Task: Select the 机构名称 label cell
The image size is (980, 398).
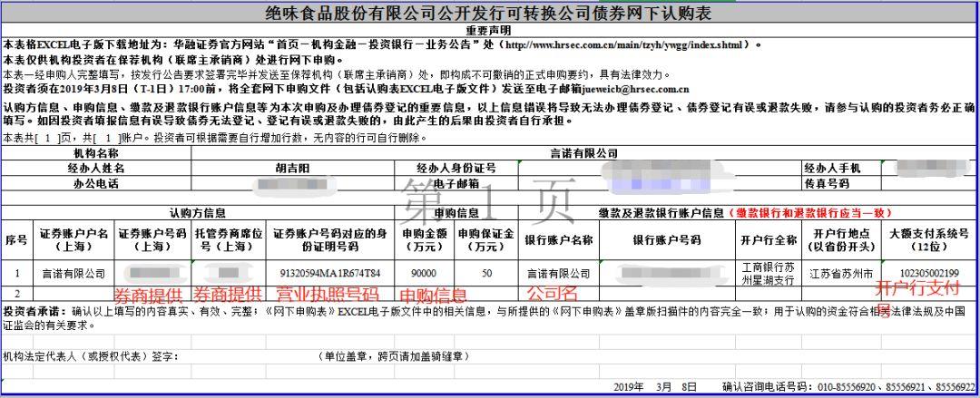Action: click(x=96, y=154)
